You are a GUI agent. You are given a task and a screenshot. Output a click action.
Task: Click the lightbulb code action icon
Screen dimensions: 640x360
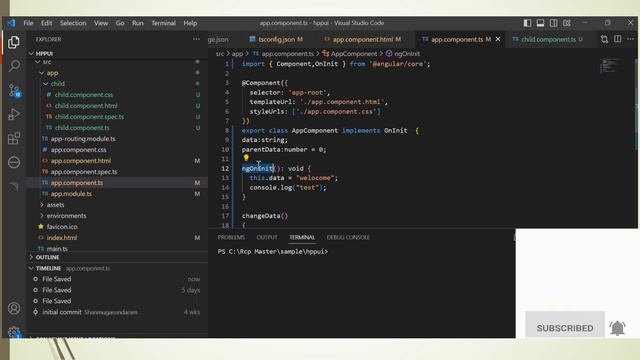point(246,158)
